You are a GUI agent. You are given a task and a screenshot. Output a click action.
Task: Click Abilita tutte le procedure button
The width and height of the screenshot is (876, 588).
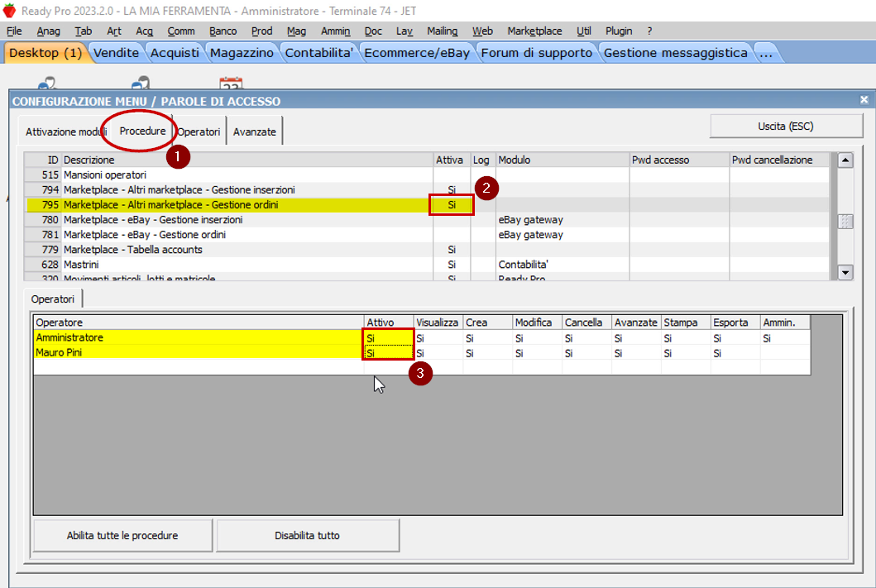[122, 536]
